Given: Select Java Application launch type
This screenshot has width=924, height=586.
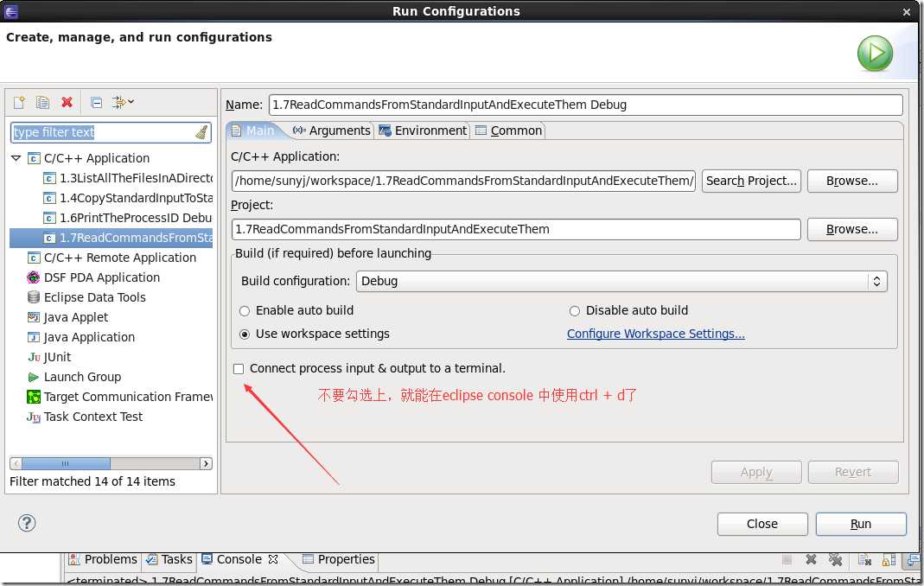Looking at the screenshot, I should [82, 337].
